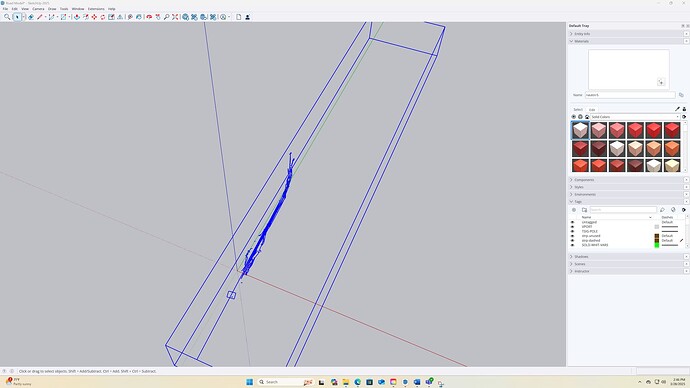The height and width of the screenshot is (388, 690).
Task: Open the Extensions menu
Action: click(96, 9)
